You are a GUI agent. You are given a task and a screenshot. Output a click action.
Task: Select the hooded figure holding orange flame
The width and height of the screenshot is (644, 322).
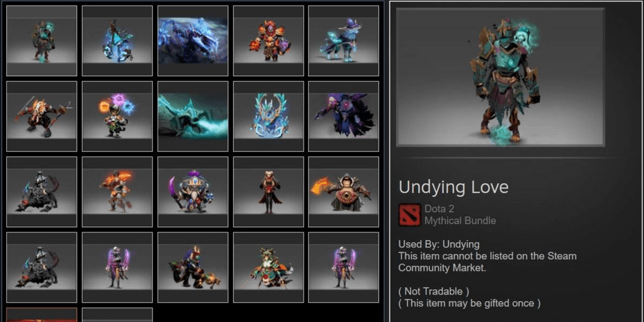344,192
